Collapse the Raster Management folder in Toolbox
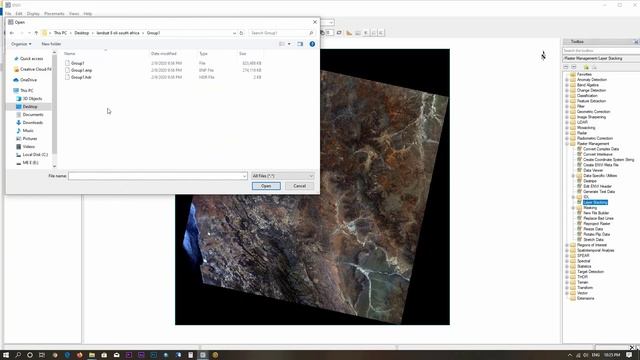The width and height of the screenshot is (640, 360). tap(567, 144)
